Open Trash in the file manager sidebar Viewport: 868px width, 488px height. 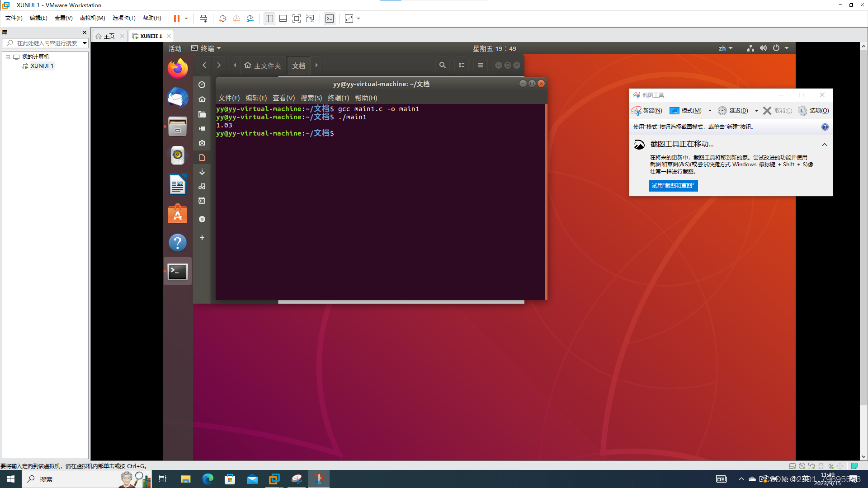pyautogui.click(x=202, y=201)
